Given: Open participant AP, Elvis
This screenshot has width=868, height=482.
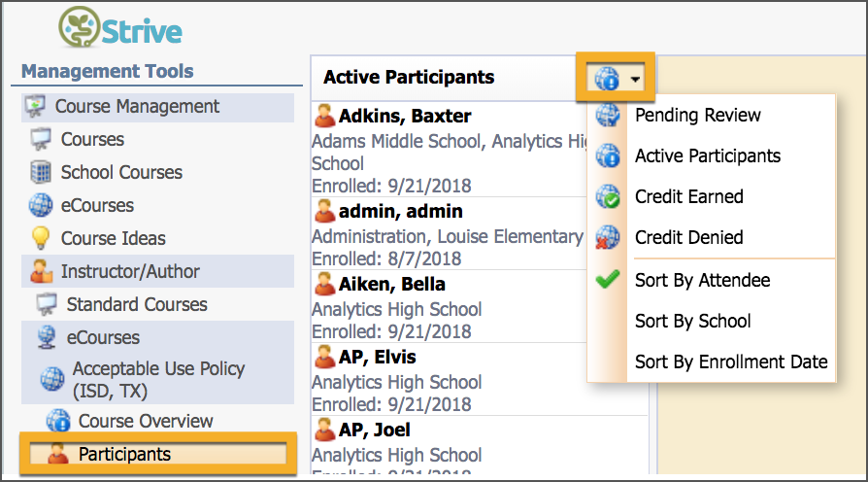Looking at the screenshot, I should click(x=377, y=358).
